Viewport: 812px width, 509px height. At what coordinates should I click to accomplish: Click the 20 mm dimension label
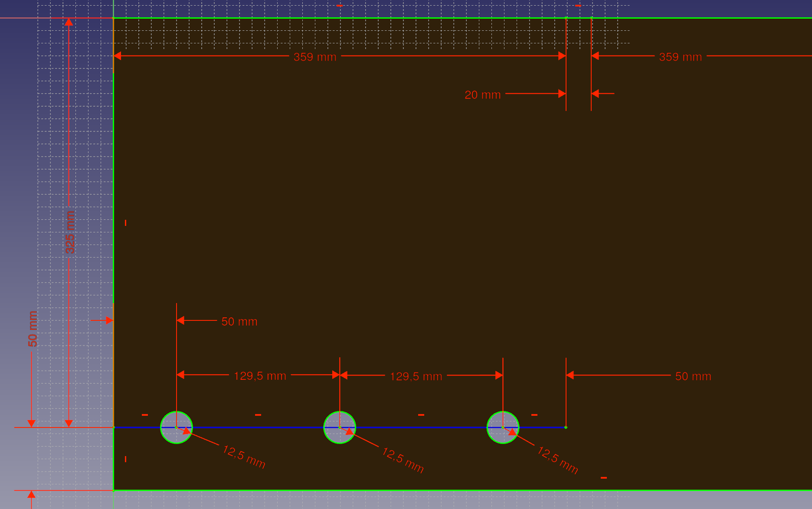pos(482,95)
